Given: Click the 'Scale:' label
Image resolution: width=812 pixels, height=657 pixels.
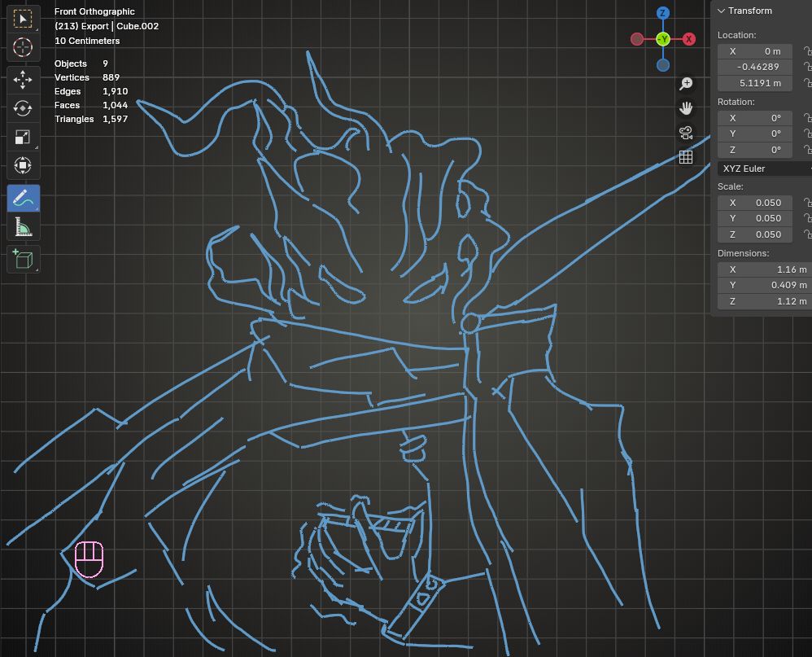Looking at the screenshot, I should click(x=730, y=186).
